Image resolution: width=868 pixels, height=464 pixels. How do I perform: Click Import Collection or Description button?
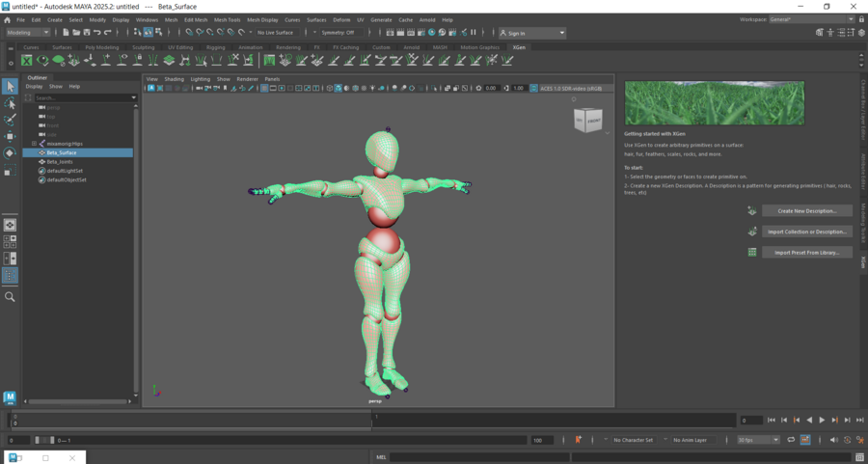[x=806, y=232]
